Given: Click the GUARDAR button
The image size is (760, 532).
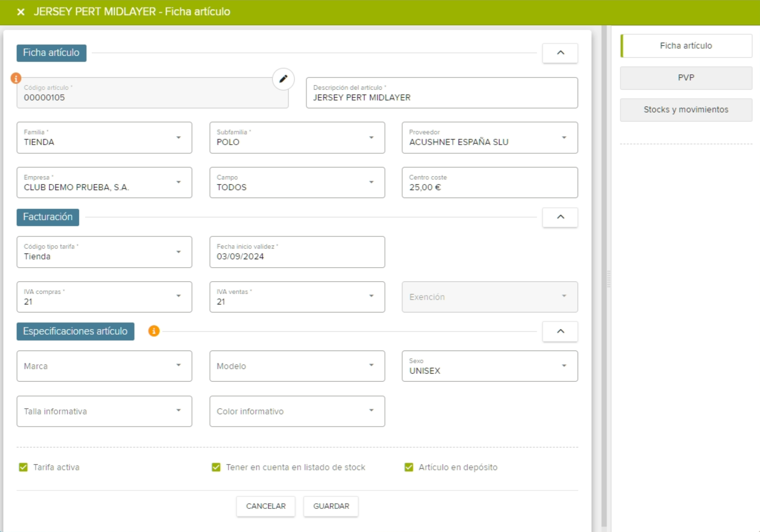Looking at the screenshot, I should tap(331, 506).
